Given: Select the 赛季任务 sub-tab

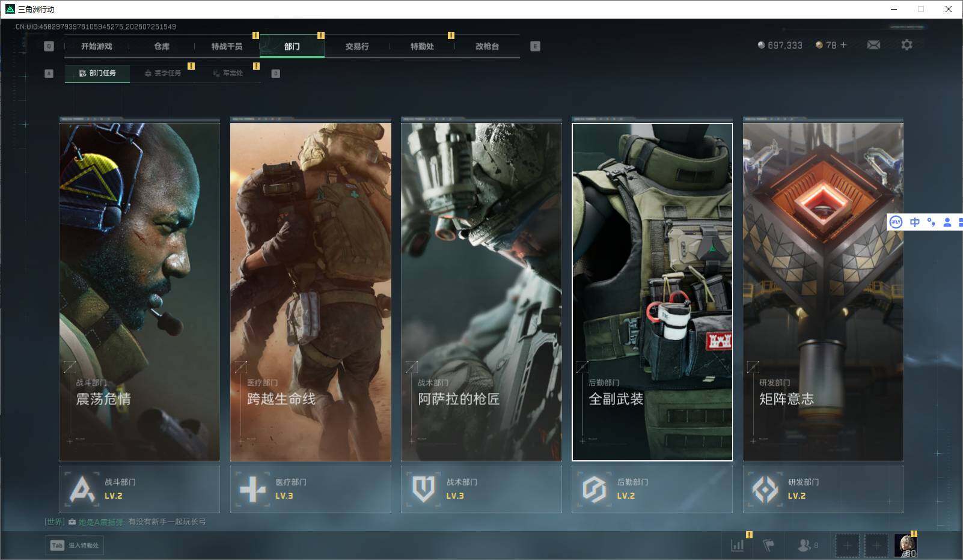Looking at the screenshot, I should (162, 73).
